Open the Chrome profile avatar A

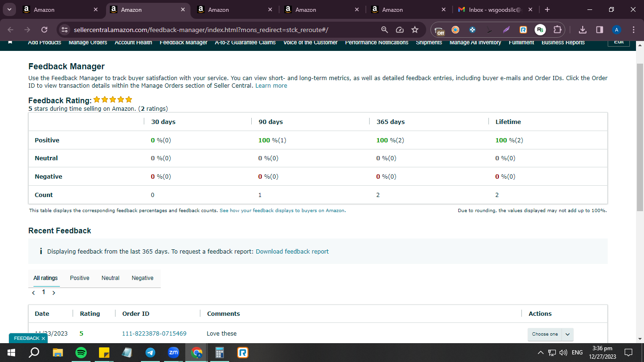[617, 30]
